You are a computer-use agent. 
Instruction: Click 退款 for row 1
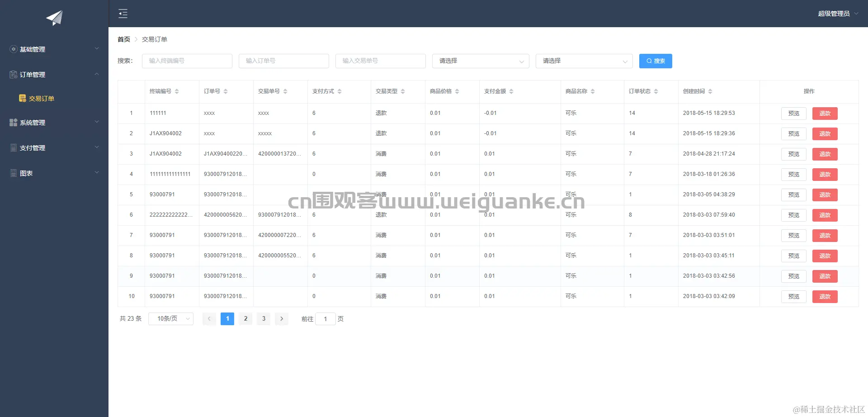(825, 114)
